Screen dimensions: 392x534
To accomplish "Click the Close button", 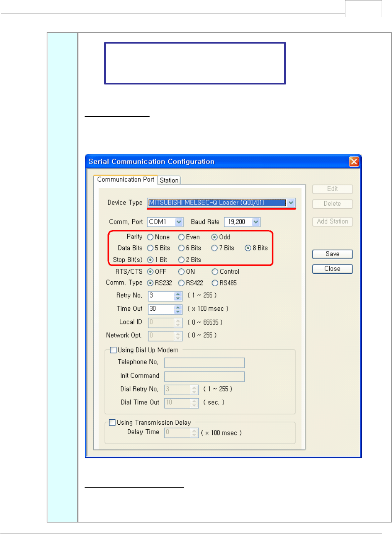I will tap(332, 269).
